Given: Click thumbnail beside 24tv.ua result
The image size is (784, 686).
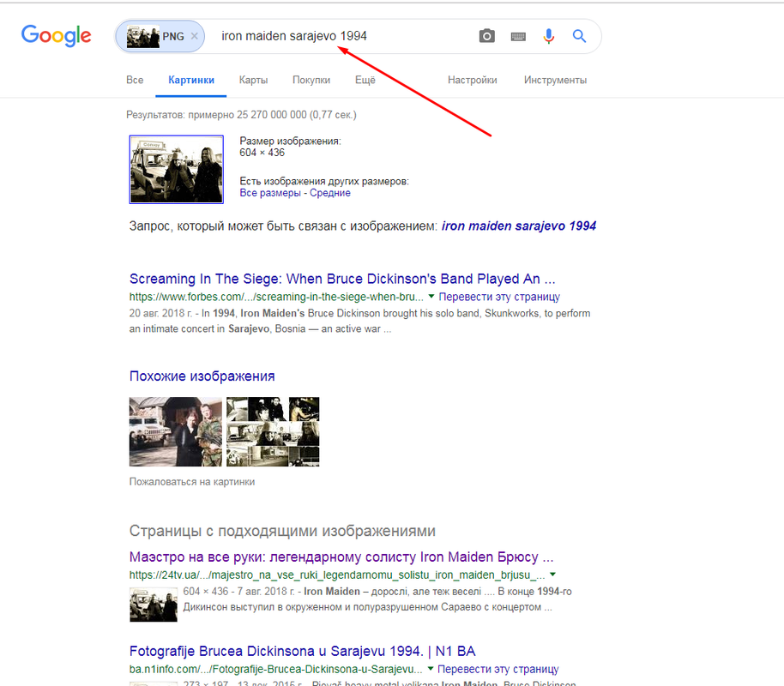Looking at the screenshot, I should (x=154, y=605).
